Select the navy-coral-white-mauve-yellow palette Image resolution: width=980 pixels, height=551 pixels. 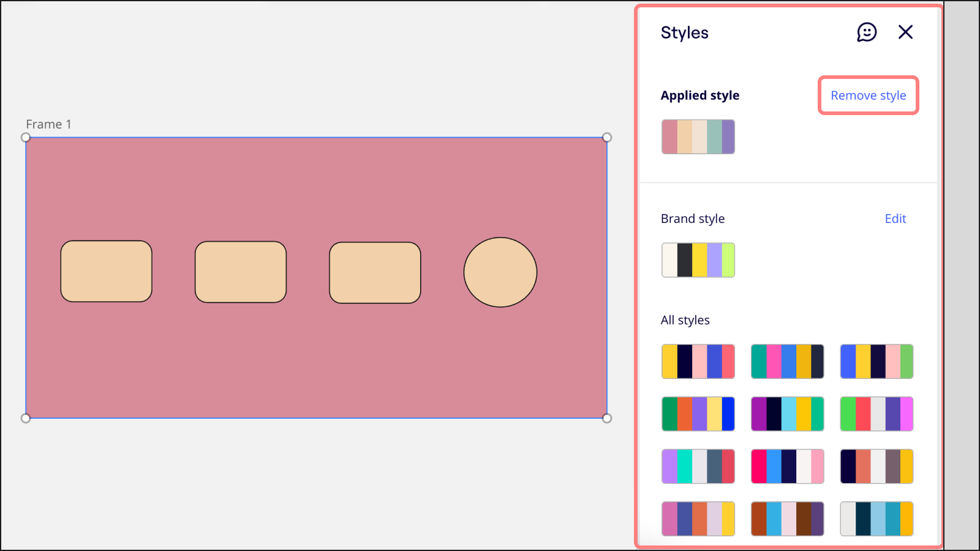876,467
